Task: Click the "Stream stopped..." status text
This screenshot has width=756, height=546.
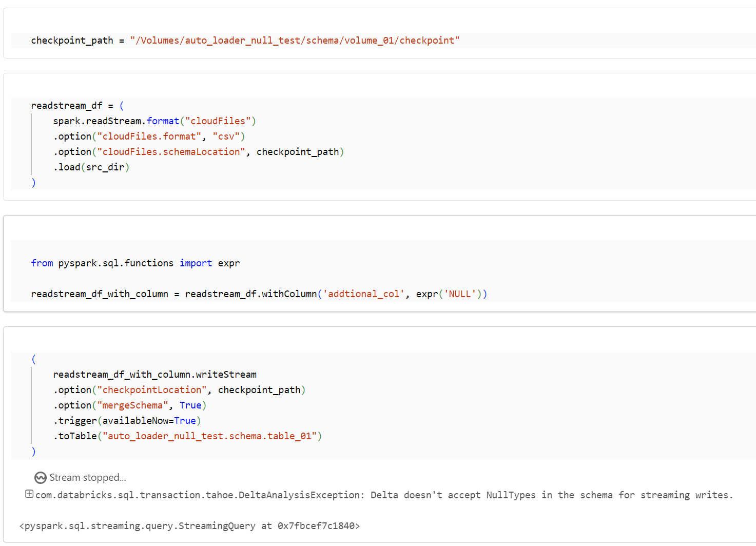Action: click(88, 478)
